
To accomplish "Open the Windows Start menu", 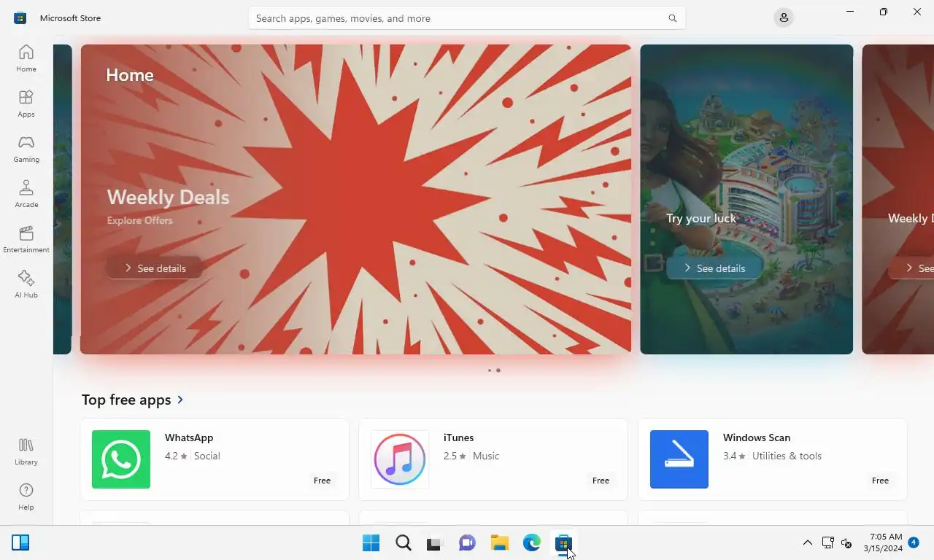I will [371, 543].
